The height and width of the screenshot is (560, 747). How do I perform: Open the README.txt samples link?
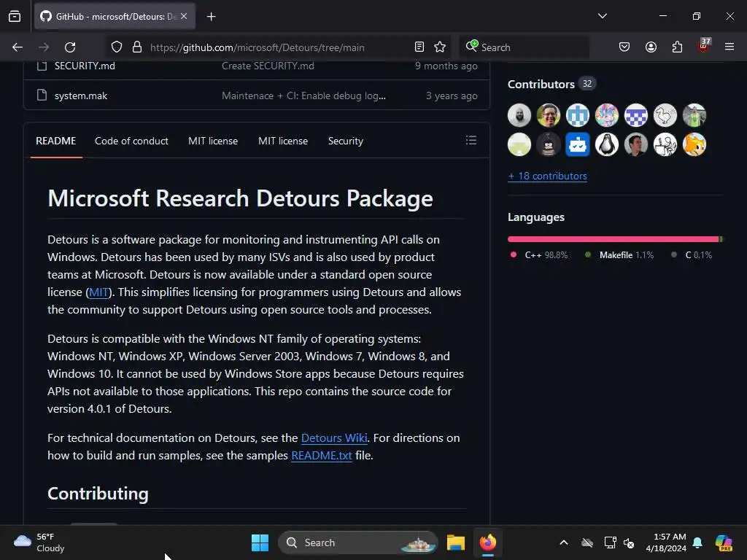tap(322, 455)
